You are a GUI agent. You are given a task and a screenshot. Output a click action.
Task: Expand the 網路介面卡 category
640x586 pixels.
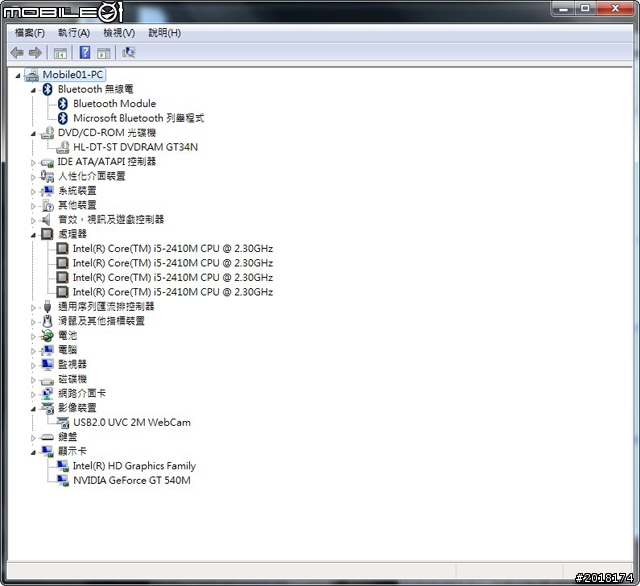pyautogui.click(x=33, y=394)
